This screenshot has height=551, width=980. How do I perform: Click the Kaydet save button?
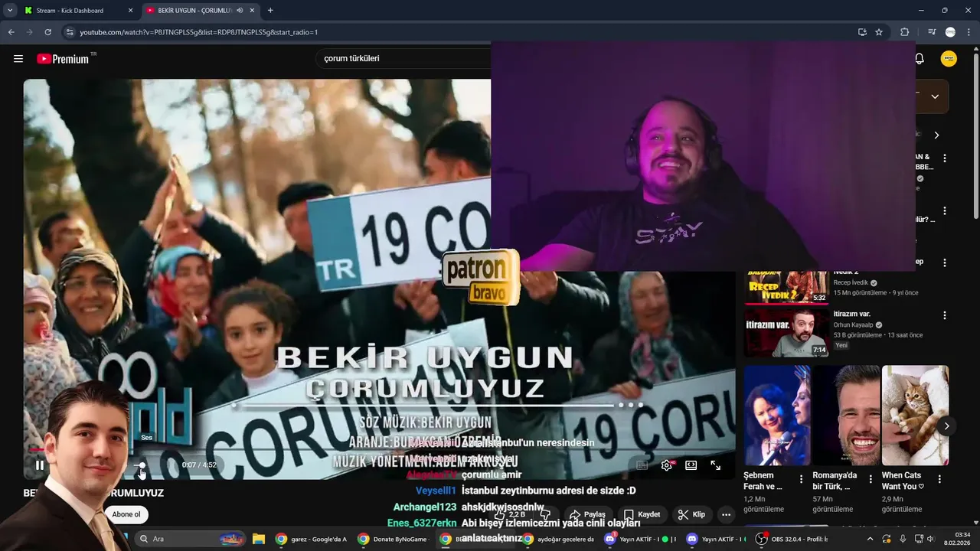click(x=642, y=514)
